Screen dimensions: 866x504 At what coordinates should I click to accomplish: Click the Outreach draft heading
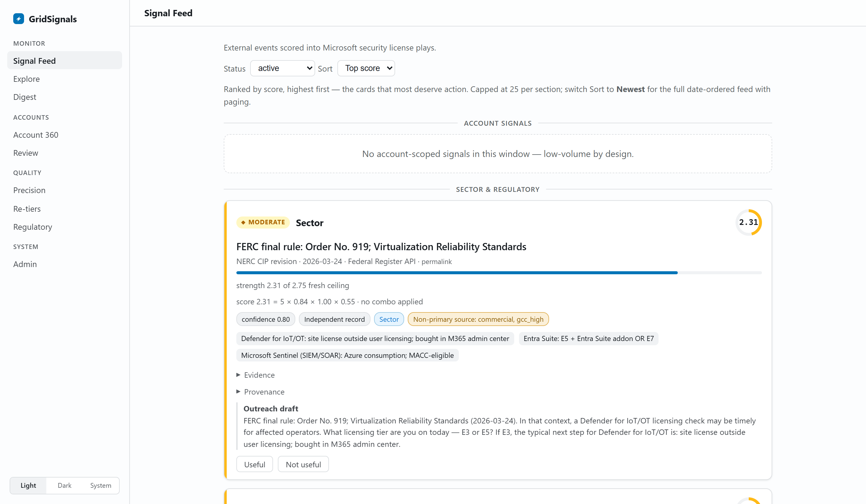pos(271,409)
